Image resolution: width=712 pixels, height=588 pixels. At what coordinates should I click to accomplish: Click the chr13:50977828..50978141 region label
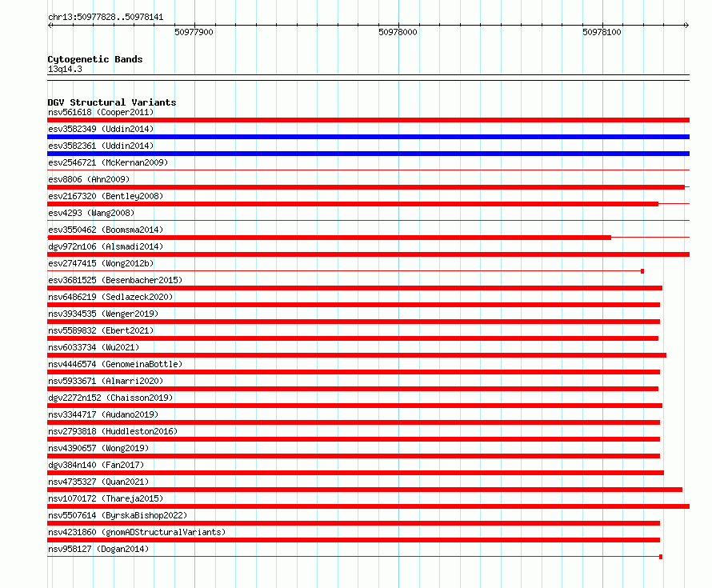[x=106, y=18]
